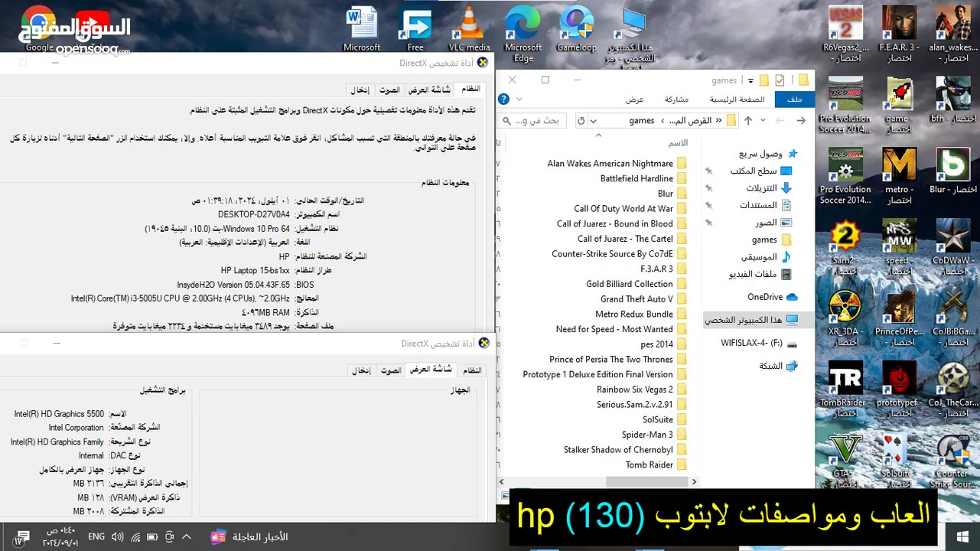Open the Microsoft Word desktop shortcut
980x551 pixels.
[x=362, y=29]
